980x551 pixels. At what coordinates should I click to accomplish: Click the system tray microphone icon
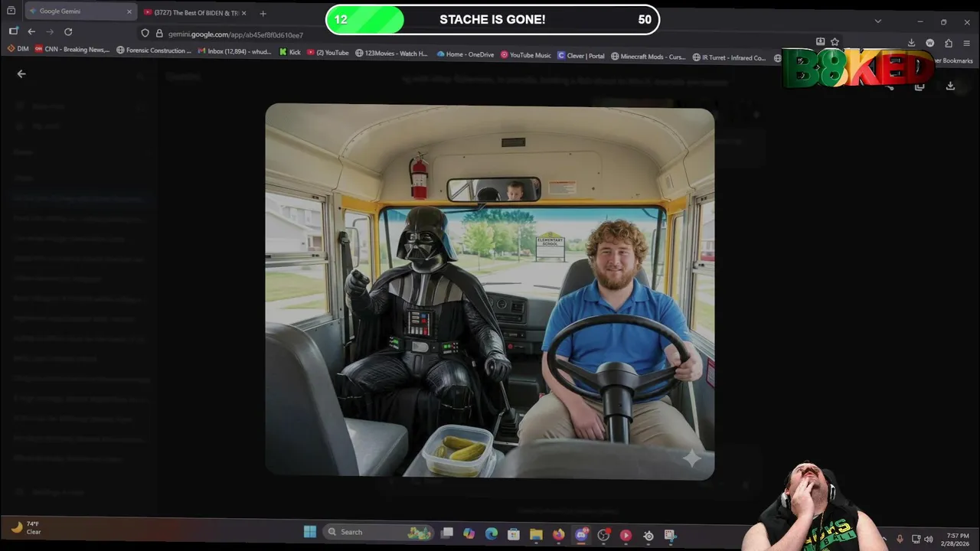pyautogui.click(x=900, y=539)
